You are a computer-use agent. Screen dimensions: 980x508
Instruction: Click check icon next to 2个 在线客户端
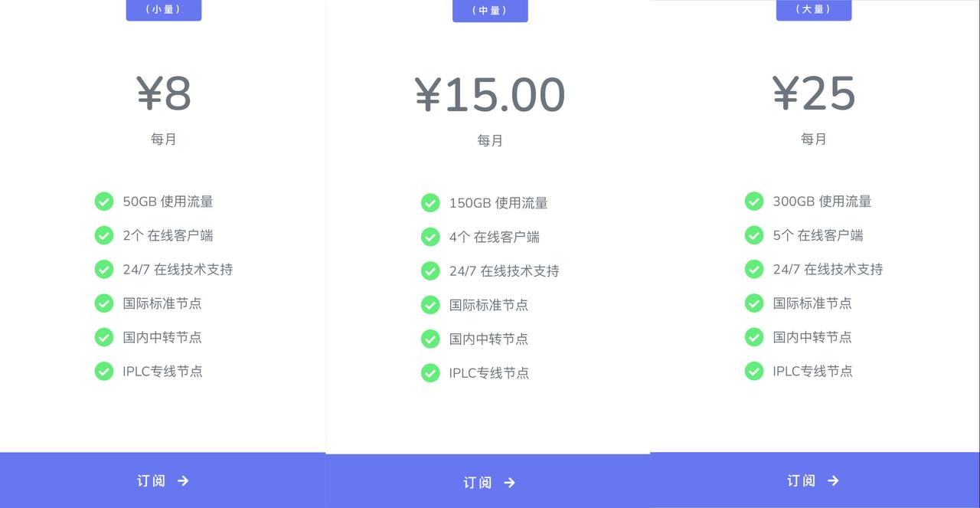click(104, 235)
